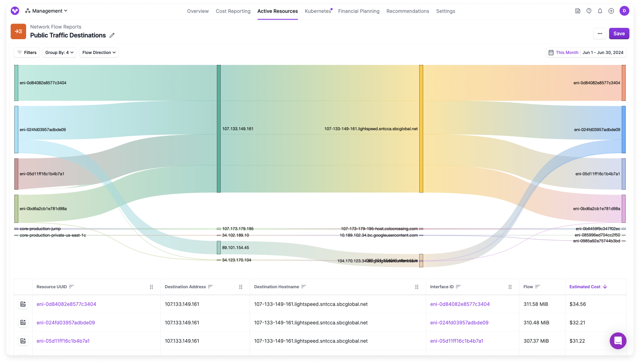Toggle Estimated Cost descending arrow
This screenshot has width=640, height=364.
[x=605, y=287]
